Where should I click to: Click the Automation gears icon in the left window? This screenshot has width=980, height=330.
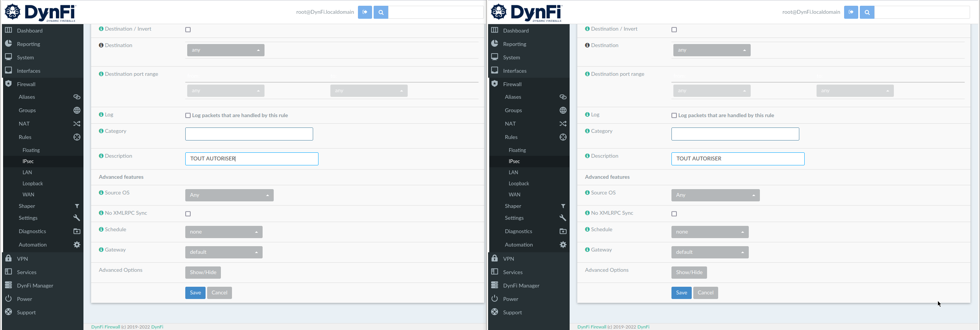pyautogui.click(x=77, y=245)
